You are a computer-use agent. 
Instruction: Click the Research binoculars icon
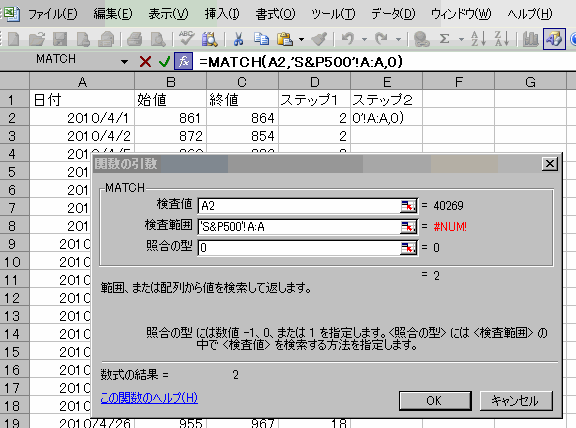(209, 39)
